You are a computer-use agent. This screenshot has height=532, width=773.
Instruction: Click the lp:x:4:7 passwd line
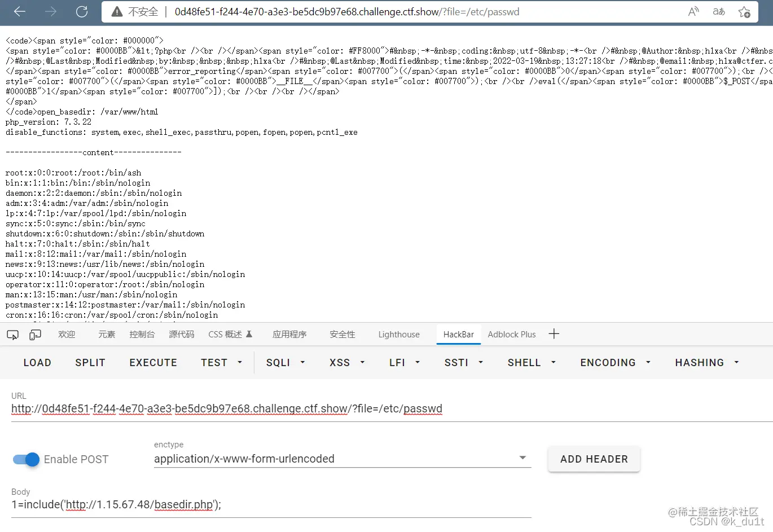(x=96, y=213)
